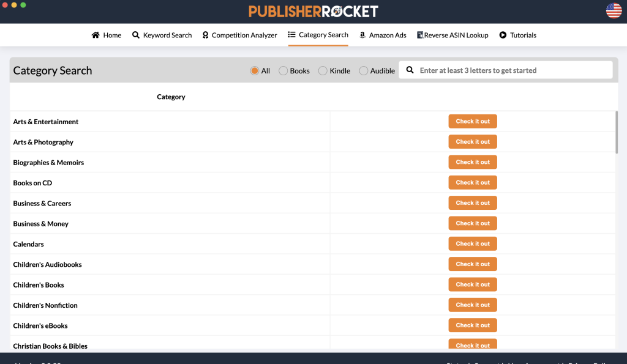Image resolution: width=627 pixels, height=364 pixels.
Task: Click the Tutorials play icon
Action: (x=503, y=35)
